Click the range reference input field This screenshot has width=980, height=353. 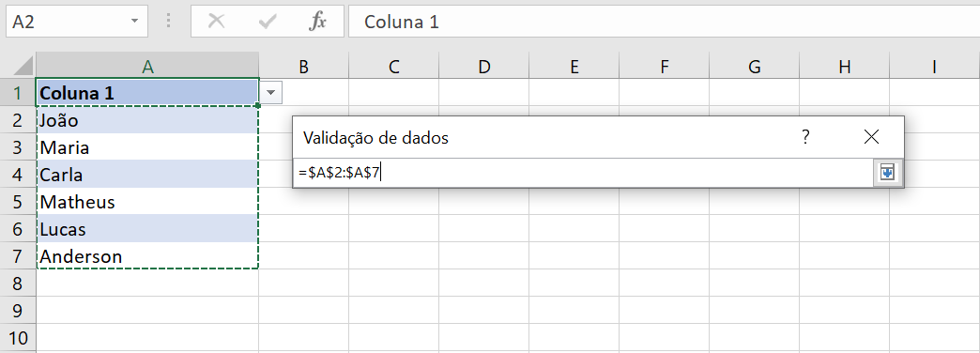pos(583,173)
